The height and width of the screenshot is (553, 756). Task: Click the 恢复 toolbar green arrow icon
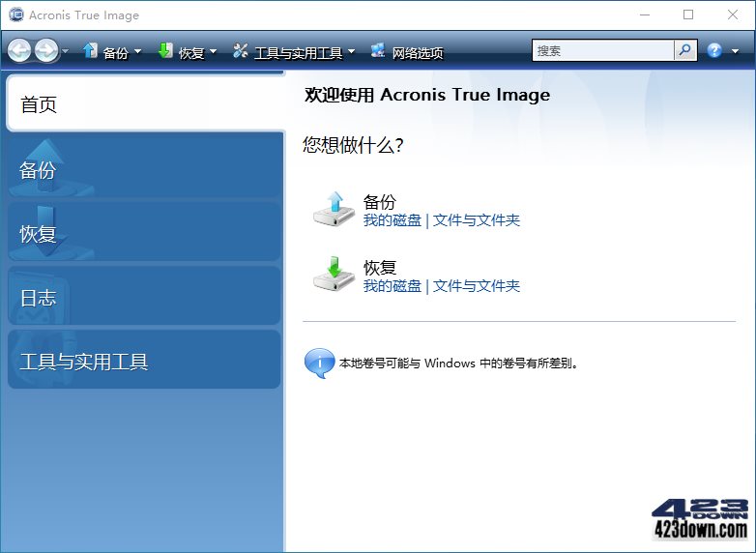[165, 50]
